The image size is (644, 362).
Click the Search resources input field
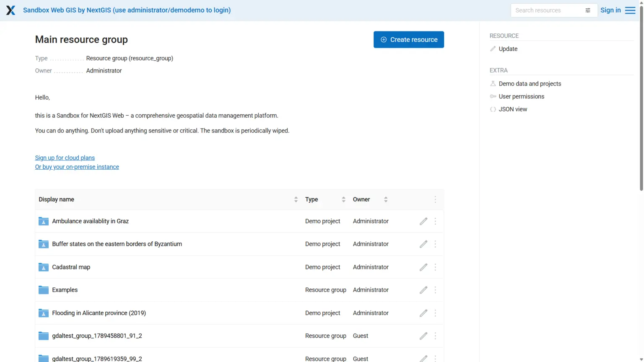548,10
